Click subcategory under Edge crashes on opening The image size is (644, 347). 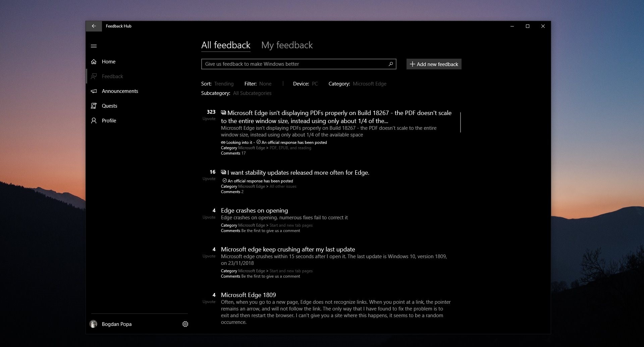click(291, 225)
